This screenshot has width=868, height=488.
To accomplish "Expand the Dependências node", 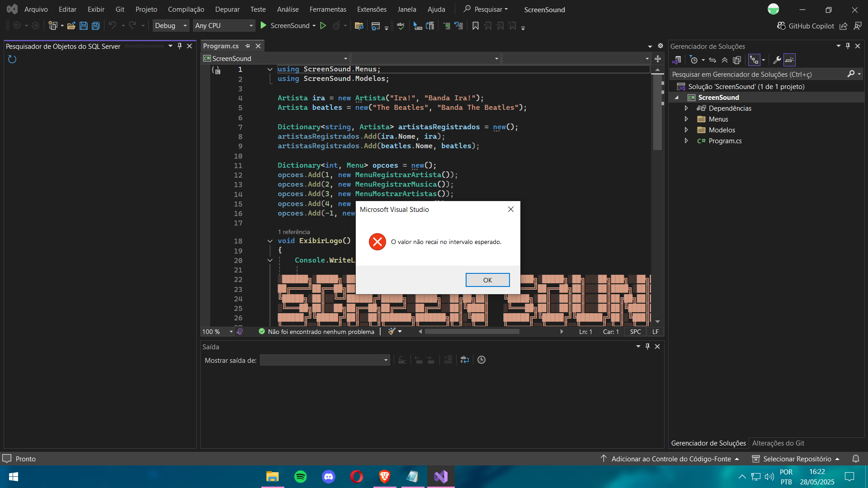I will pos(686,108).
